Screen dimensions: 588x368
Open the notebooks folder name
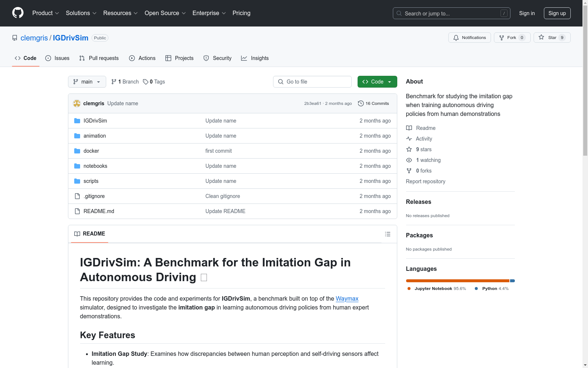96,166
